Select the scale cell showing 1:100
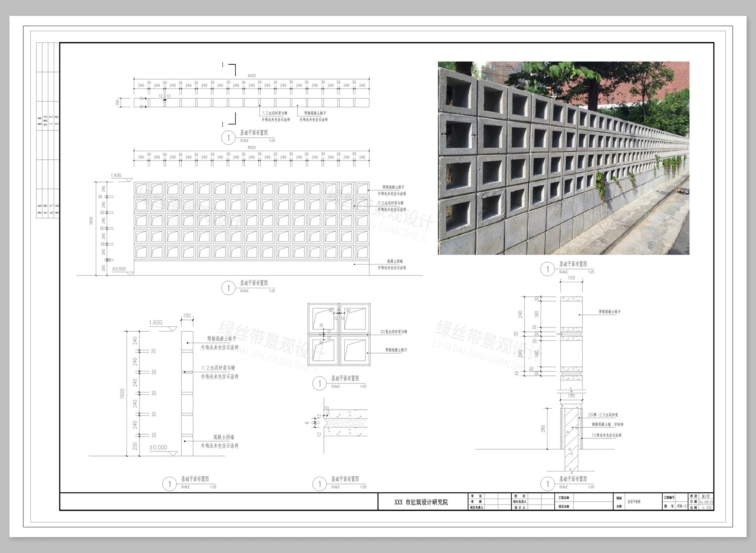Viewport: 756px width, 553px height. point(706,507)
